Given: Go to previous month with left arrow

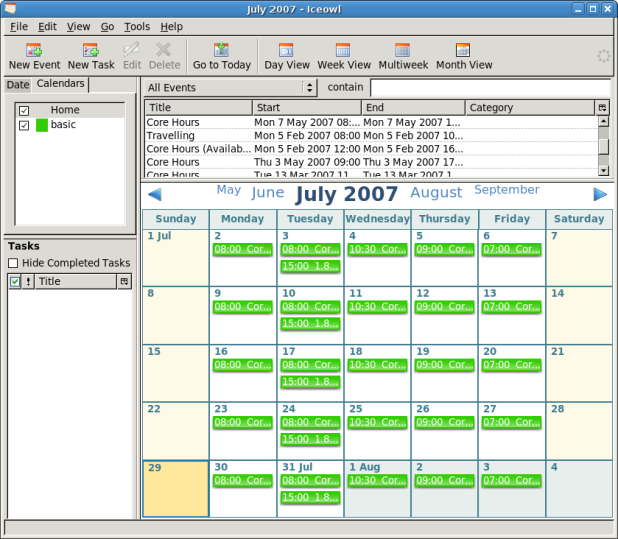Looking at the screenshot, I should click(154, 194).
